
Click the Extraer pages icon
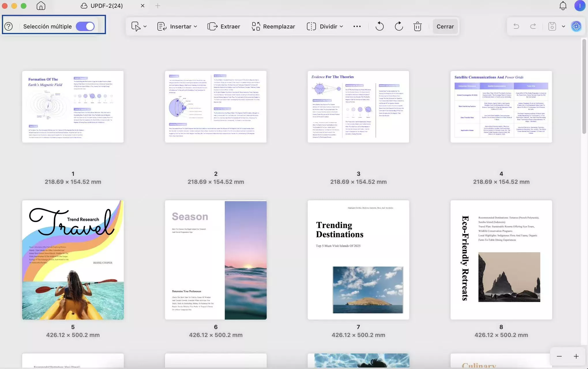click(x=213, y=27)
